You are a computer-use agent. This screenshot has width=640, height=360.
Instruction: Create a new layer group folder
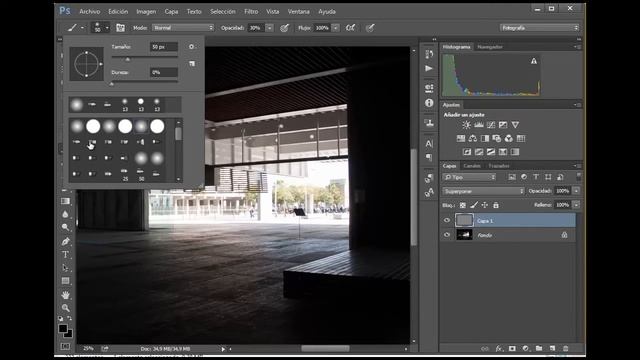pyautogui.click(x=539, y=349)
